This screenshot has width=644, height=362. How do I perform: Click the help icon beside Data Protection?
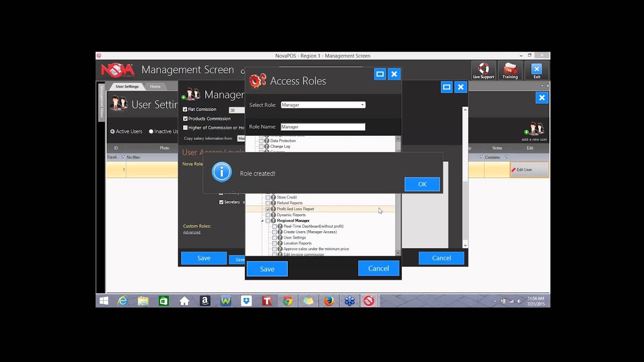(267, 141)
